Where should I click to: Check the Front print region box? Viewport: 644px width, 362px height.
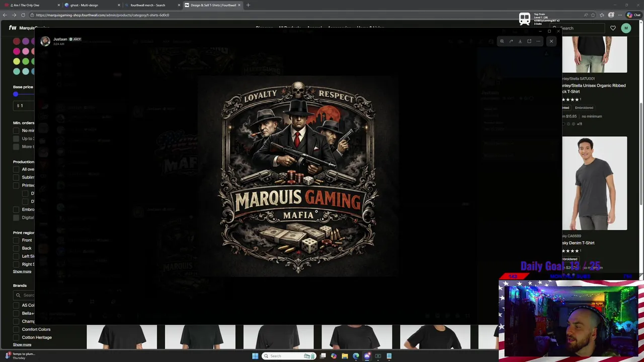click(16, 240)
